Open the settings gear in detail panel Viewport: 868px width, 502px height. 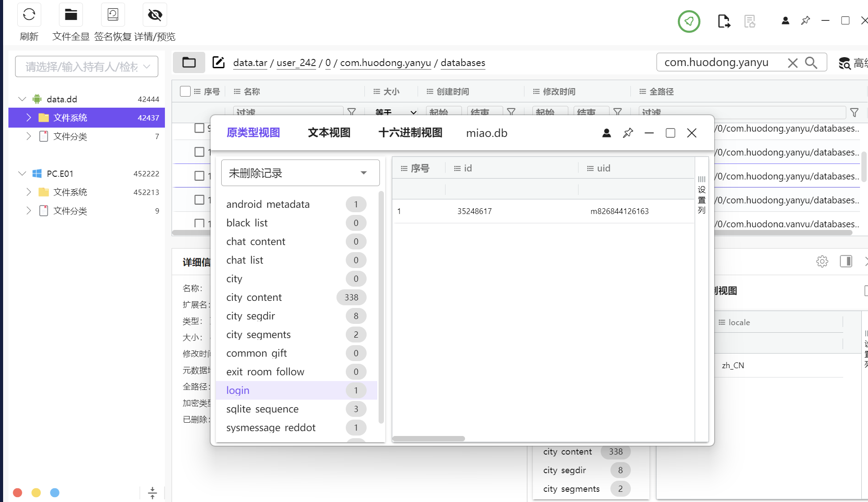pyautogui.click(x=822, y=261)
